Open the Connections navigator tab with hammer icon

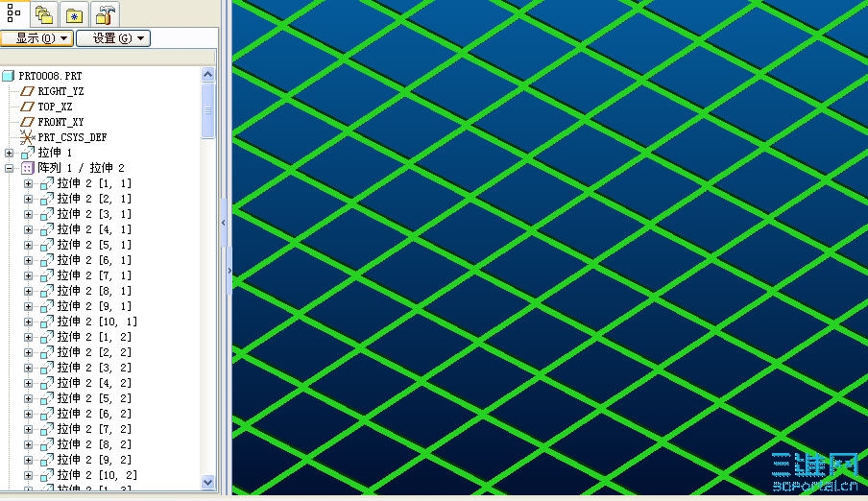click(x=104, y=15)
